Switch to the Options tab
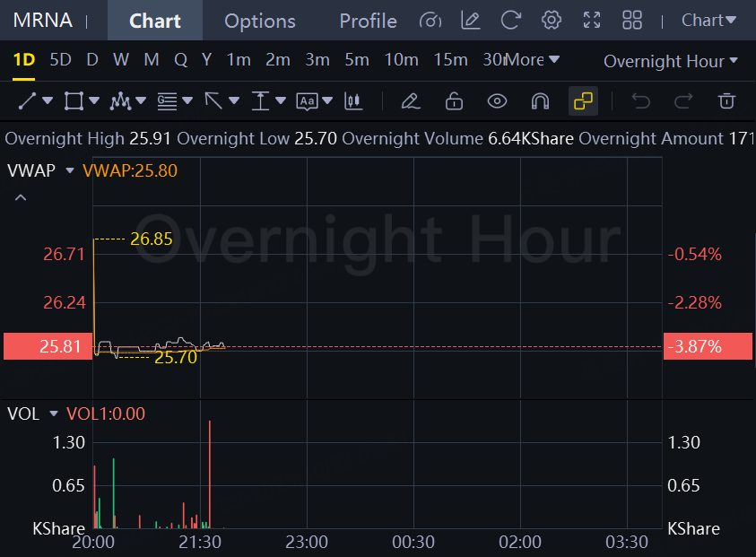Screen dimensions: 756x557 click(x=259, y=21)
